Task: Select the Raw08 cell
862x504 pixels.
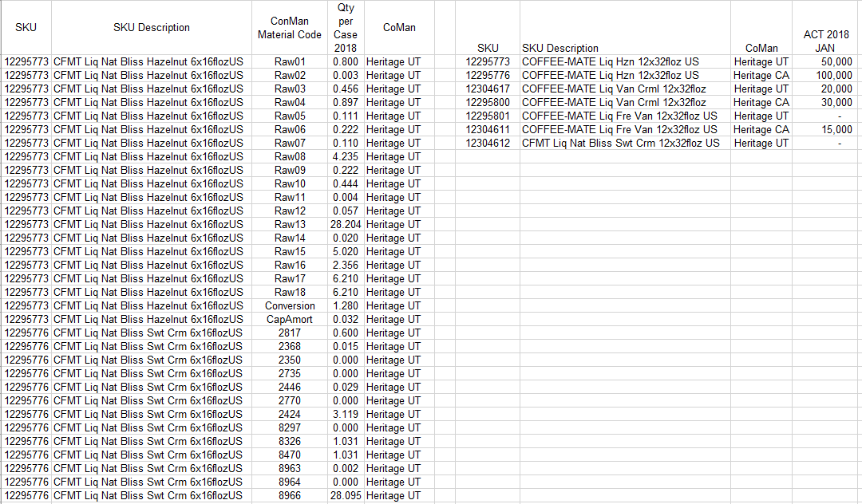Action: [290, 156]
